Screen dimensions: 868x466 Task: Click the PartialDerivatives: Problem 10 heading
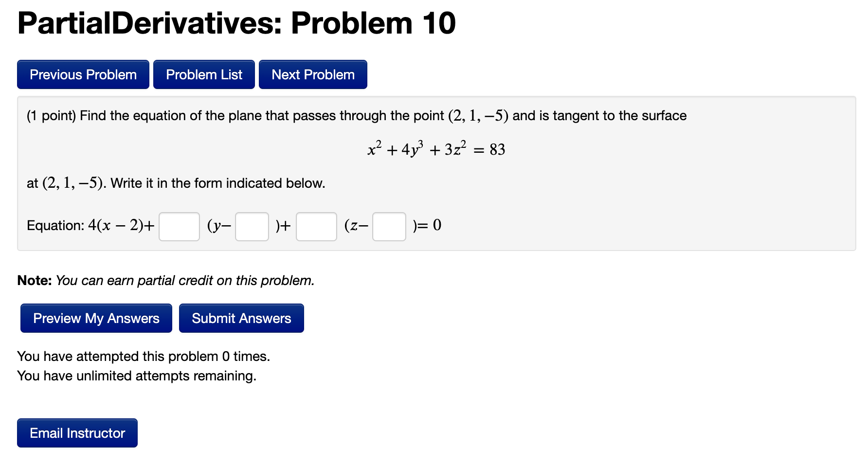[x=235, y=22]
